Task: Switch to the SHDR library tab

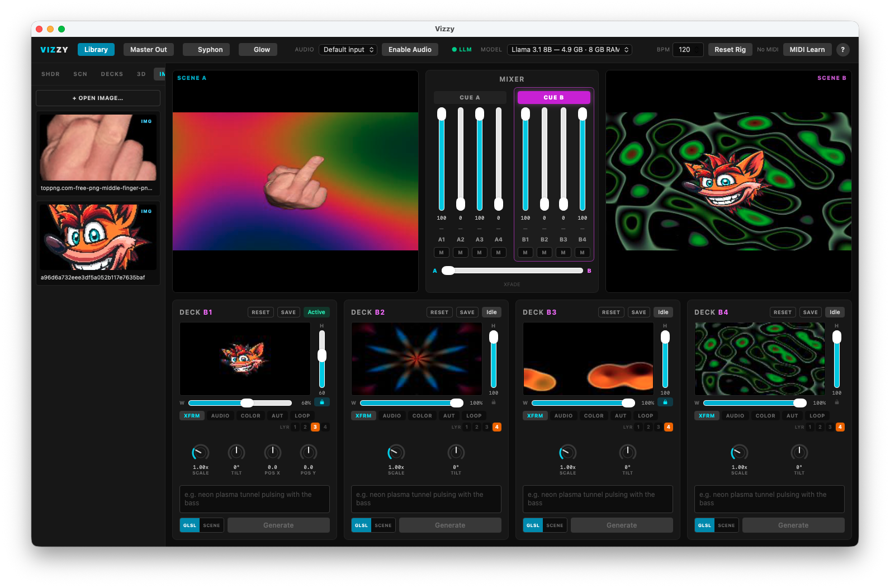Action: [x=50, y=74]
